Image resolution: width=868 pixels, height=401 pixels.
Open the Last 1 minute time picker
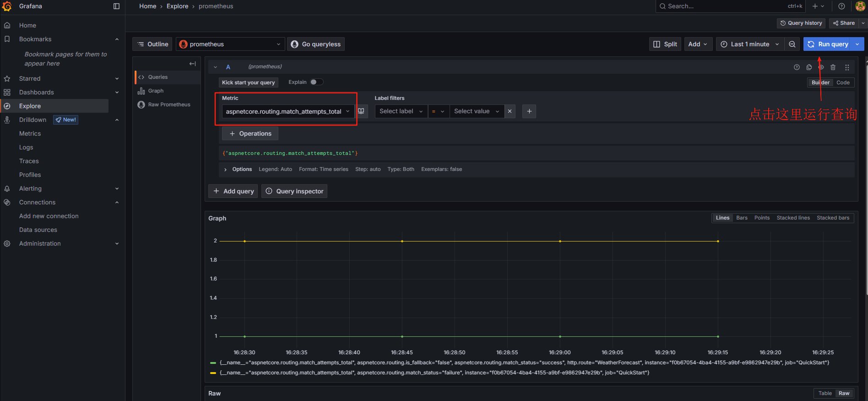pyautogui.click(x=749, y=44)
